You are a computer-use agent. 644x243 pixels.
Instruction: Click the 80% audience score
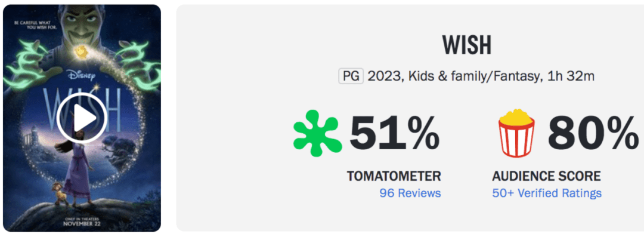[593, 134]
